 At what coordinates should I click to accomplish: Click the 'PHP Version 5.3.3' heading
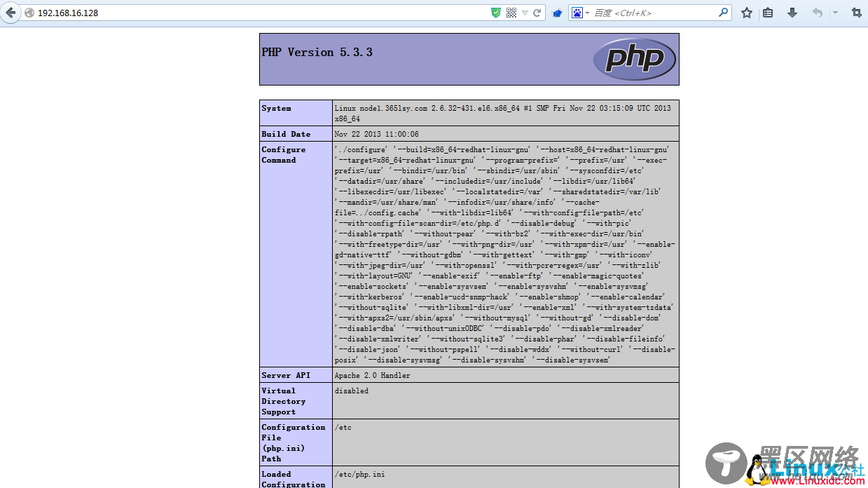point(317,52)
